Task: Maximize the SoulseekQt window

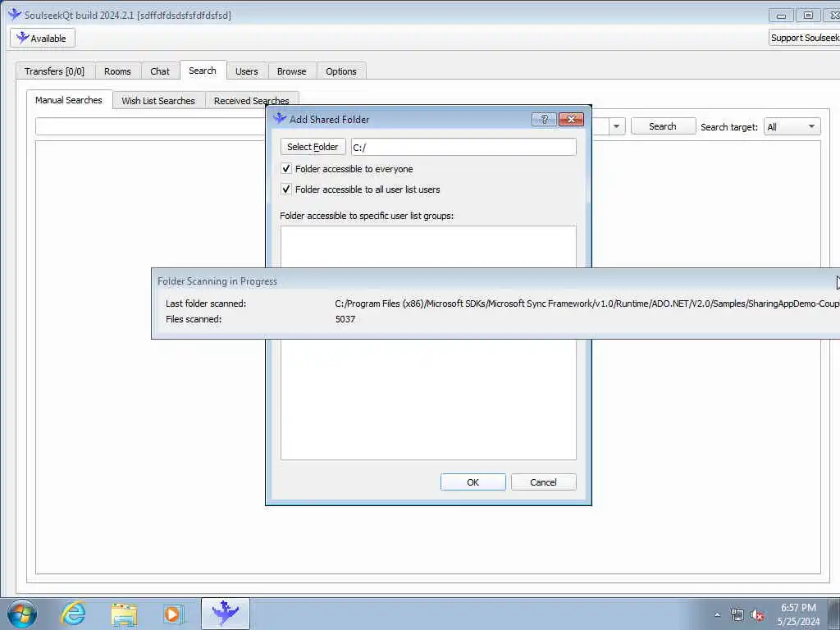Action: tap(808, 16)
